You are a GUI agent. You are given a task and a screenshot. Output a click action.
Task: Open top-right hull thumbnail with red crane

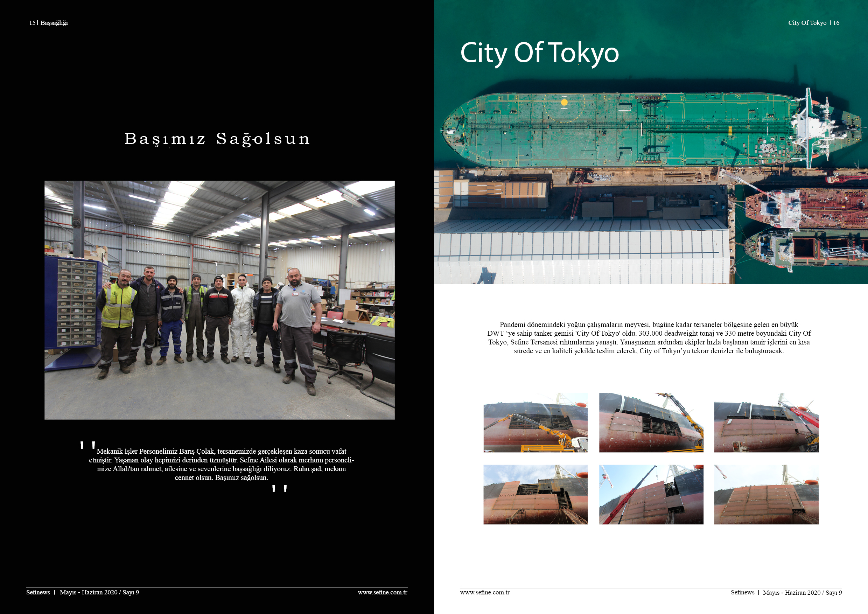766,422
